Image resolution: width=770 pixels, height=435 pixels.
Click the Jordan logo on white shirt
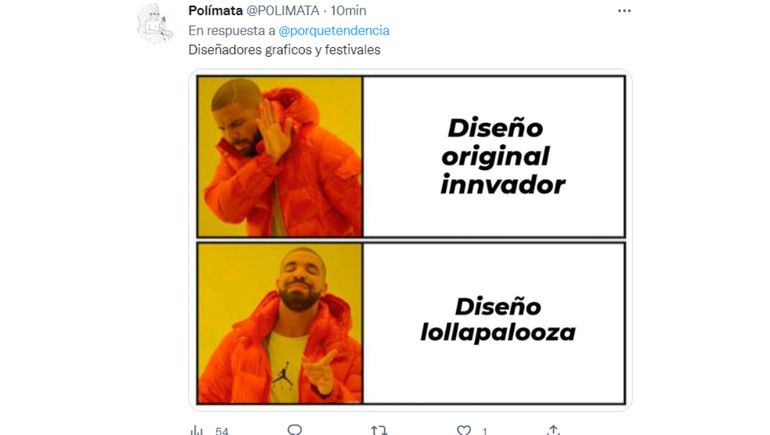(283, 374)
